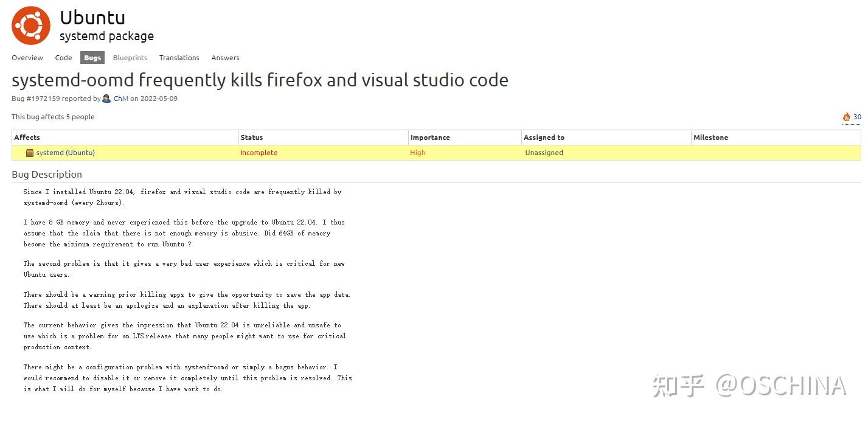This screenshot has width=868, height=421.
Task: Click the Unassigned assignee value
Action: 544,153
